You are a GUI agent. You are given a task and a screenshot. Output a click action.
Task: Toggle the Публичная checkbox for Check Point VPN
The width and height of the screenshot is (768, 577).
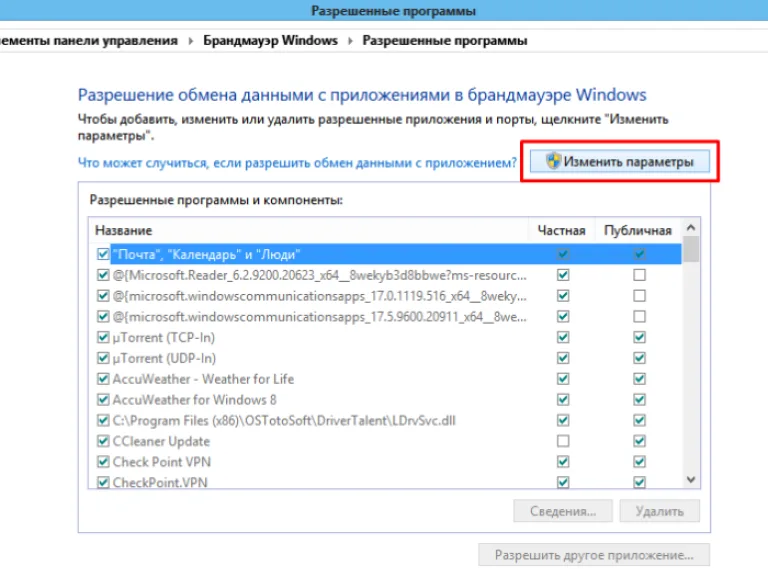pyautogui.click(x=639, y=461)
